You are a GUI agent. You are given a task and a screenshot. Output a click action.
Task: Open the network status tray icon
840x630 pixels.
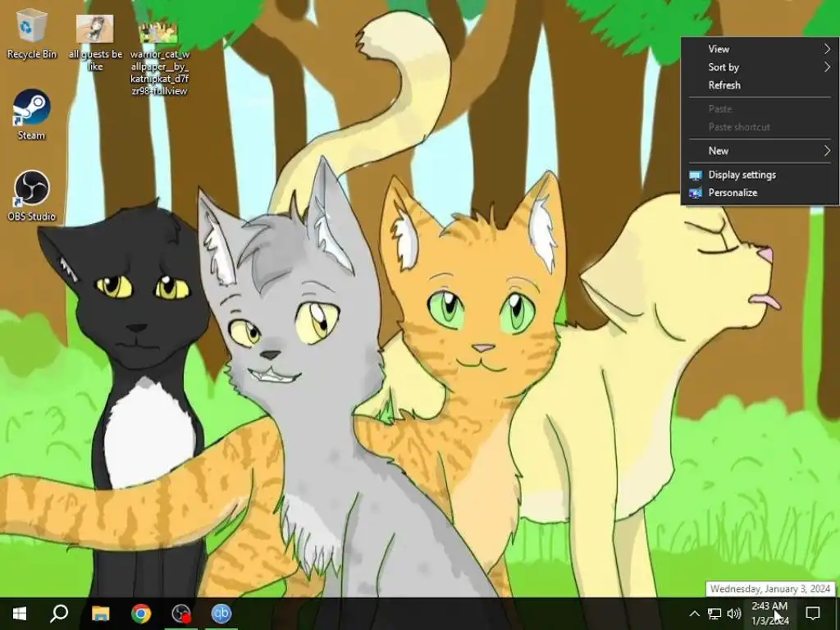pyautogui.click(x=714, y=614)
